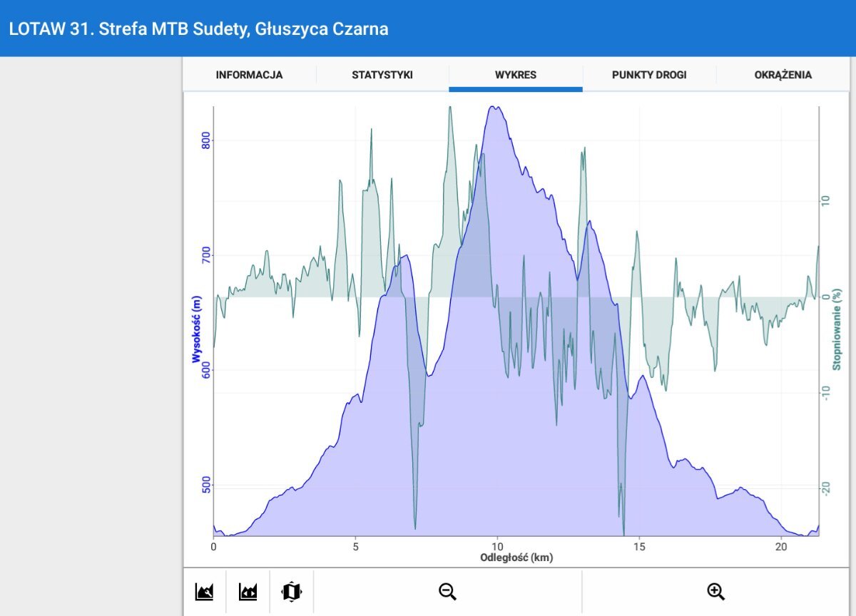Click the highest elevation peak on chart
Viewport: 856px width, 616px height.
tap(494, 108)
